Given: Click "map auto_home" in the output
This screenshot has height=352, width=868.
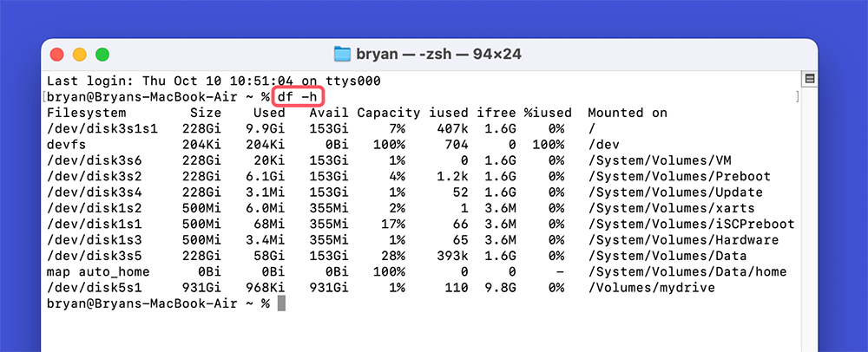Looking at the screenshot, I should click(98, 272).
